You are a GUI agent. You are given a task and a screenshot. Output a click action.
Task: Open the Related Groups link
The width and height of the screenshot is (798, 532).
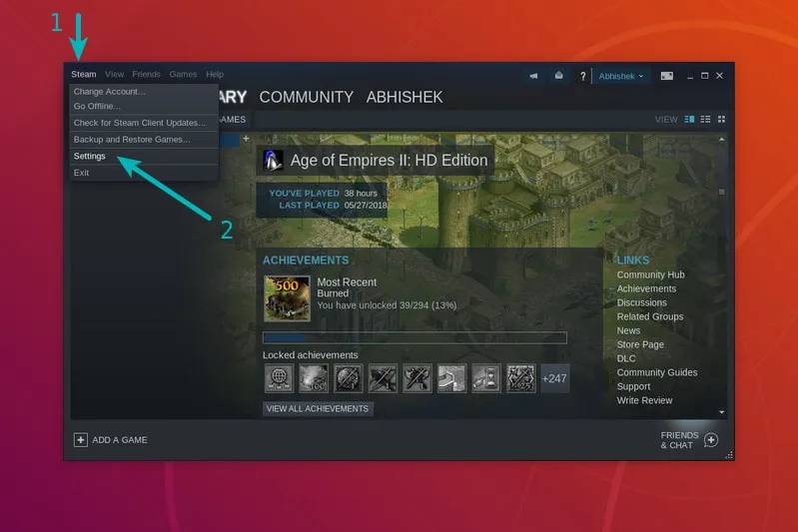pos(650,316)
